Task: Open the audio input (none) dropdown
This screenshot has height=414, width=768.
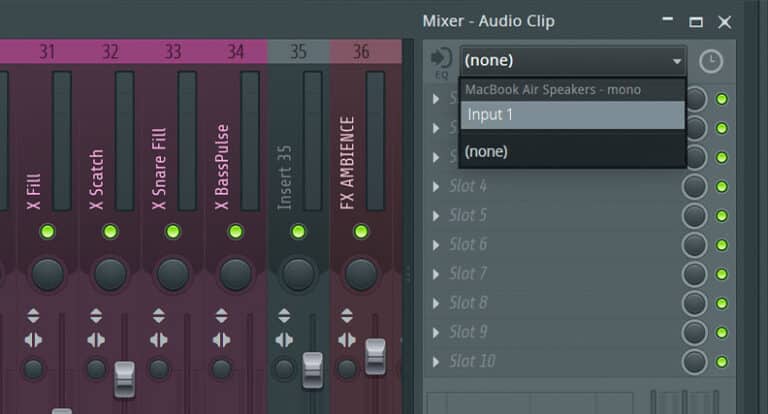Action: click(573, 61)
